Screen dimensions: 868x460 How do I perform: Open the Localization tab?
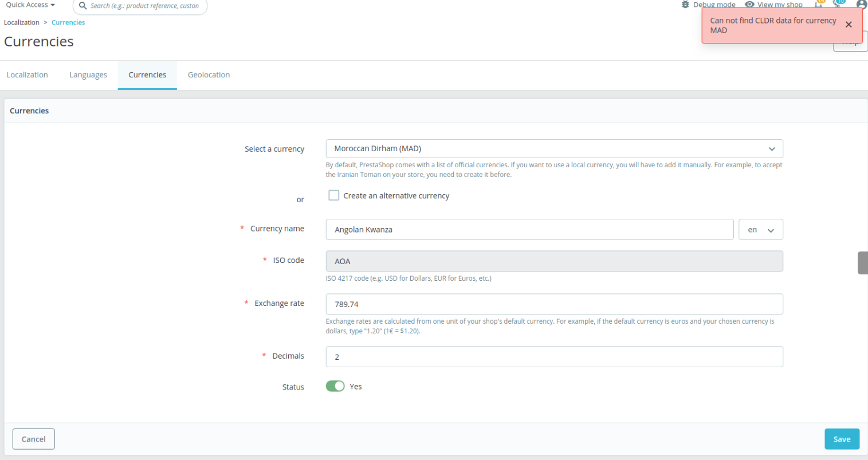click(27, 74)
